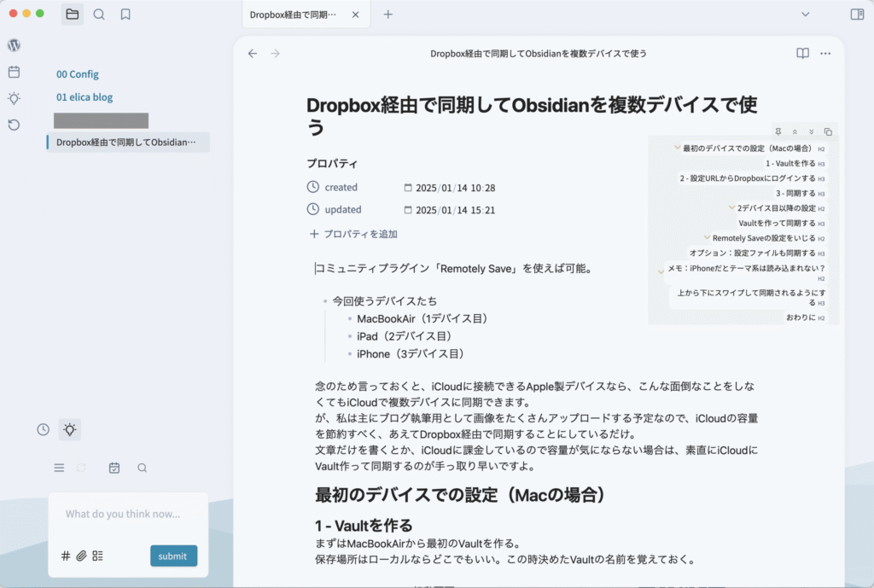
Task: Open the calendar icon in left ribbon
Action: [14, 72]
